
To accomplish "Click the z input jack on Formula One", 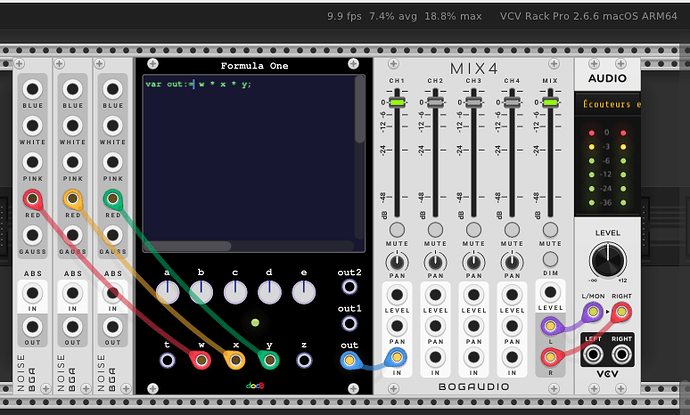I will (x=304, y=358).
